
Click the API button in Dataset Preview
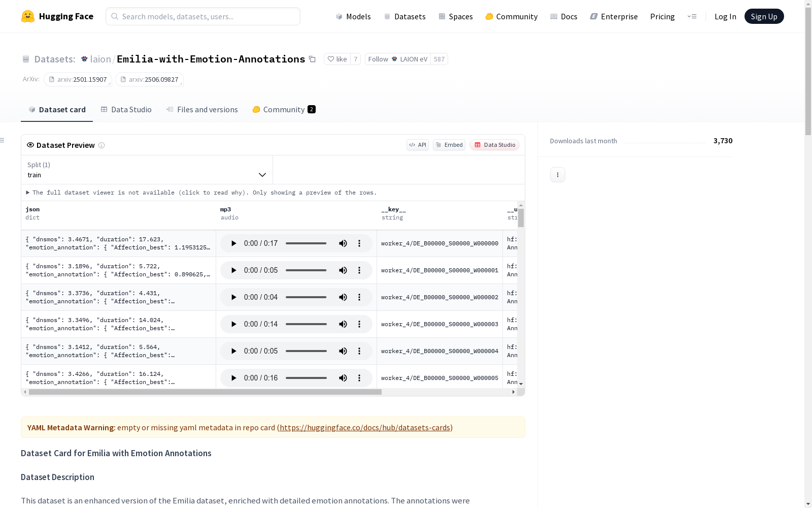tap(418, 145)
